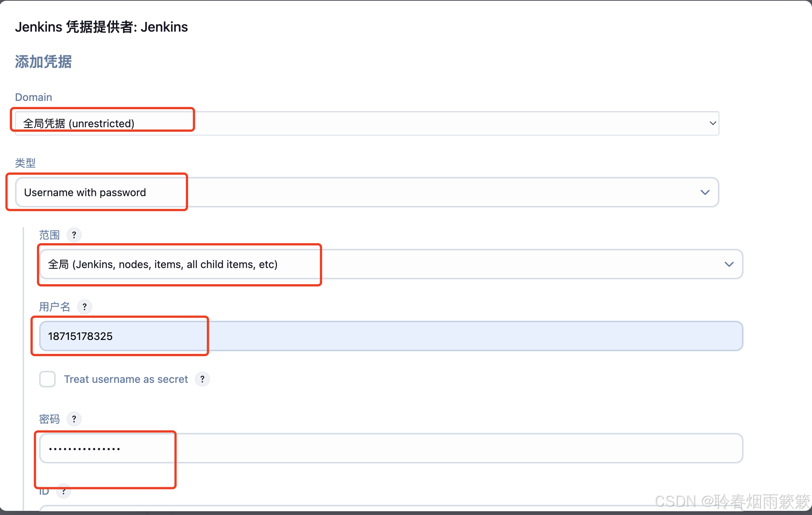Click the help icon next to ID
812x515 pixels.
coord(64,491)
